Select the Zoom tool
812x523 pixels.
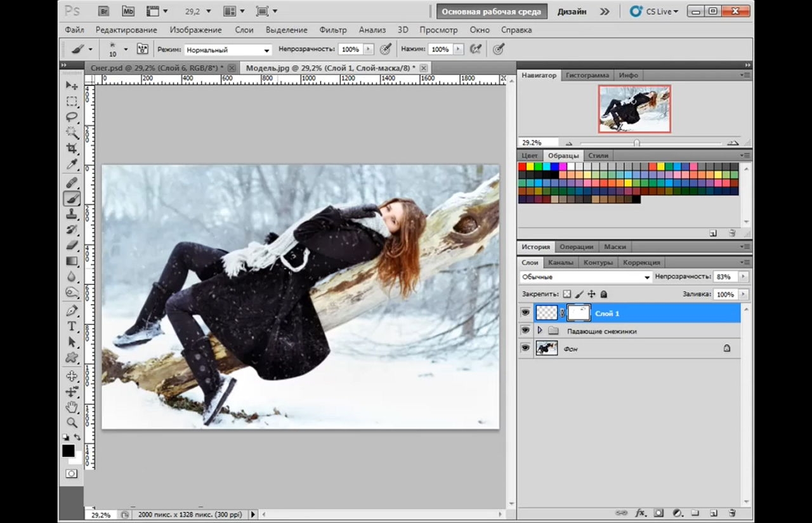click(72, 423)
